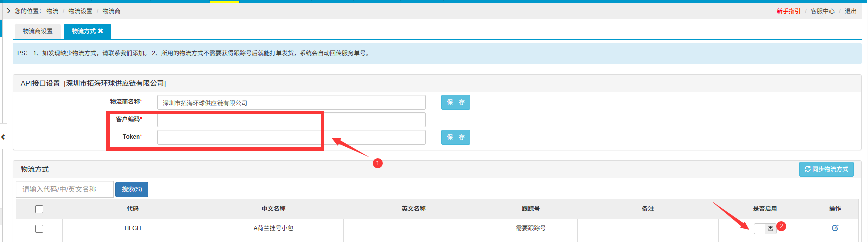868x242 pixels.
Task: Open the 客服中心 link
Action: (822, 11)
